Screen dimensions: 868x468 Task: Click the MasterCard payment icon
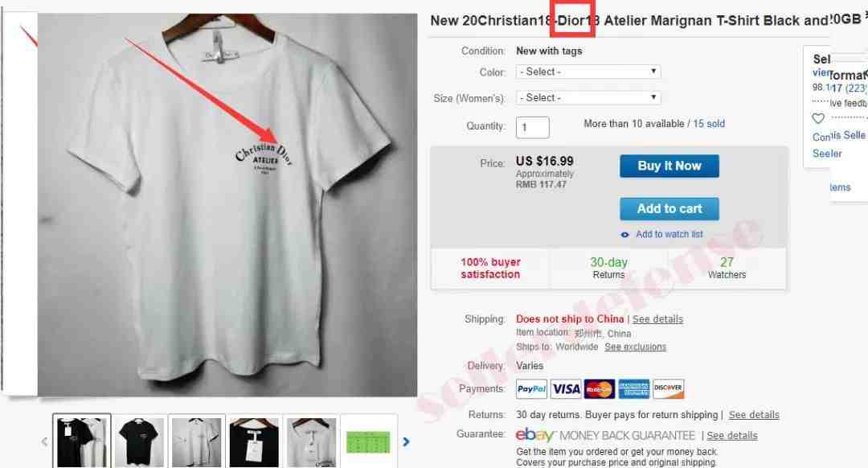click(600, 389)
